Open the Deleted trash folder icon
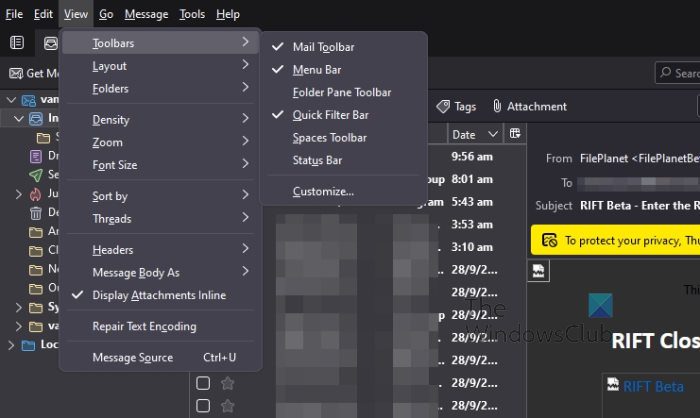Viewport: 700px width, 418px height. tap(36, 213)
